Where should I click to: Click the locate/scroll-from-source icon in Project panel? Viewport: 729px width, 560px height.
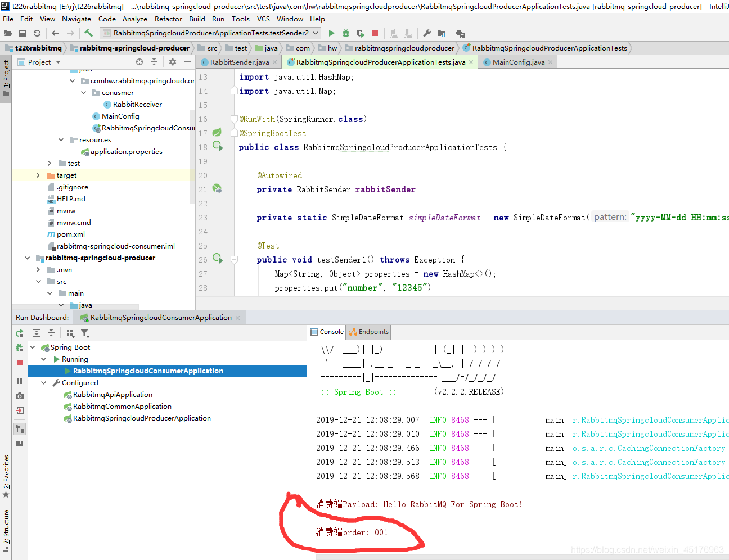click(139, 62)
